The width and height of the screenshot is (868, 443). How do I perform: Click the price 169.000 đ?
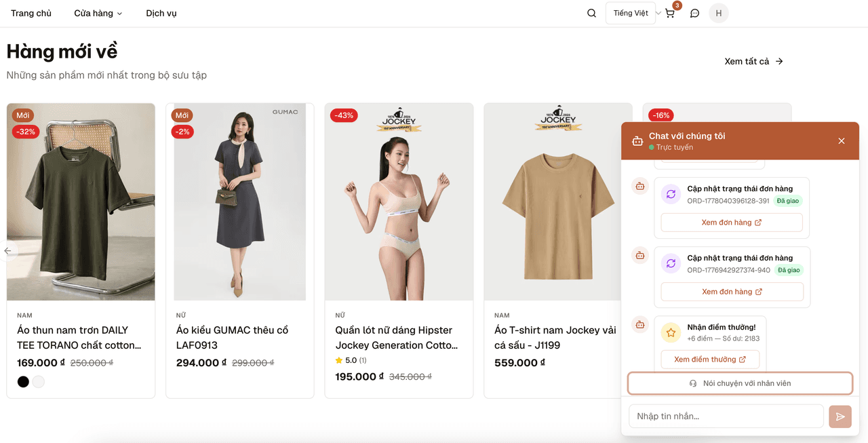pos(41,363)
